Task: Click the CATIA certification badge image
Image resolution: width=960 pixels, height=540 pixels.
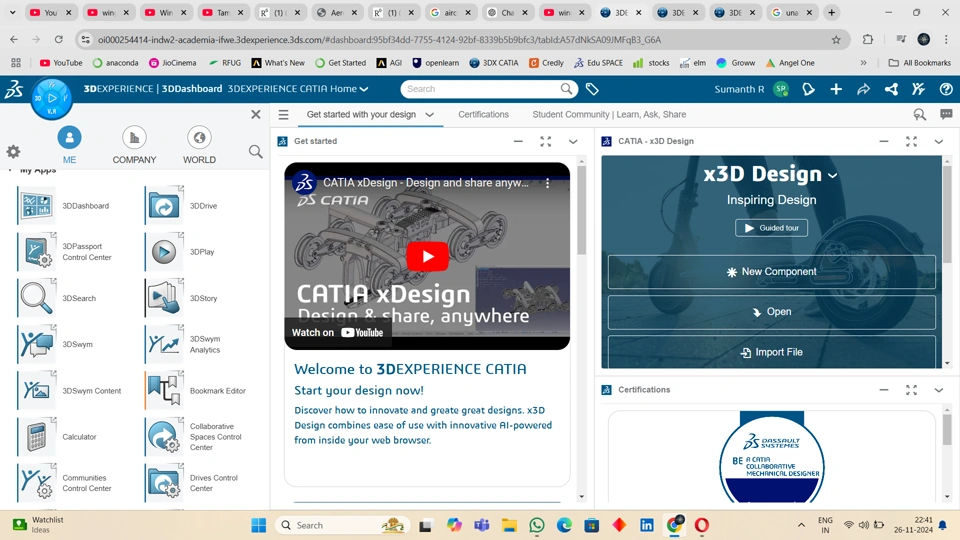Action: [772, 457]
